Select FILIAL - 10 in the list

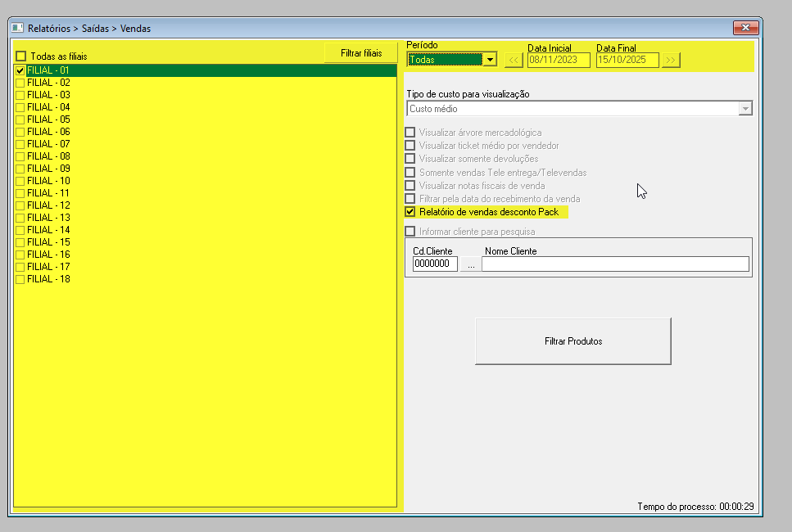[48, 181]
